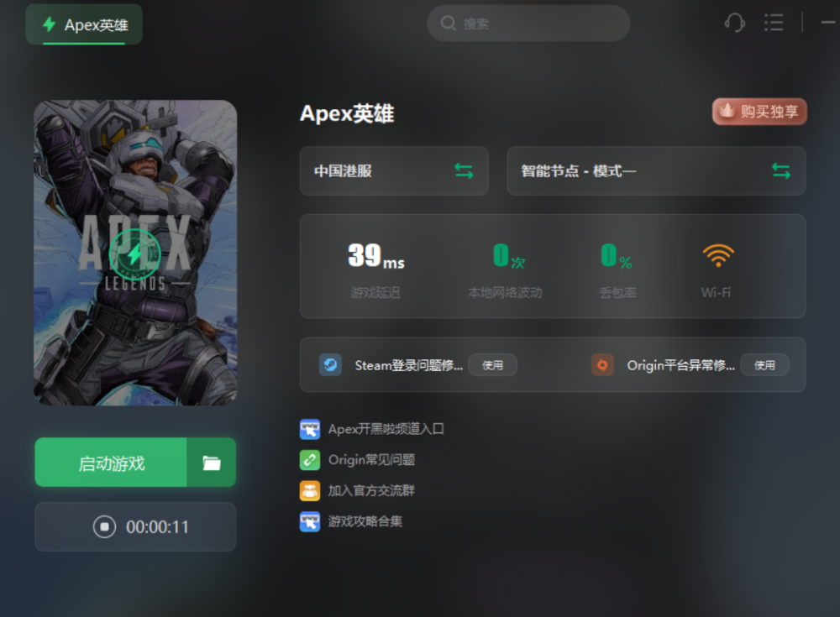Select the Apex英雄 tab

84,24
